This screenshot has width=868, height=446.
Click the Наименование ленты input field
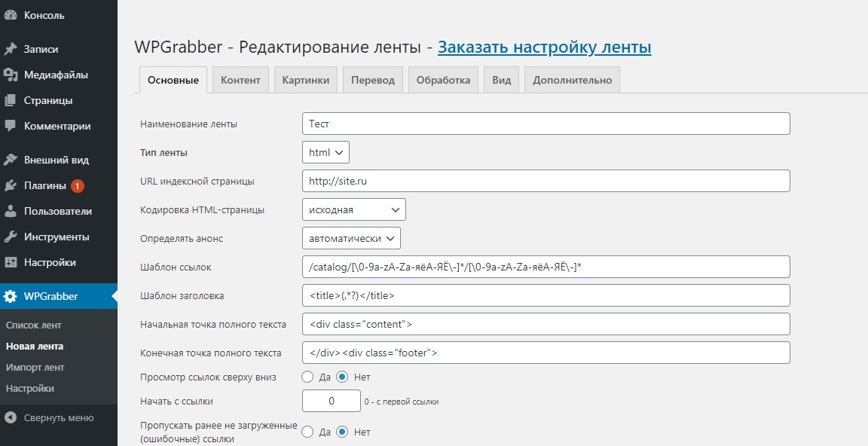[x=546, y=124]
